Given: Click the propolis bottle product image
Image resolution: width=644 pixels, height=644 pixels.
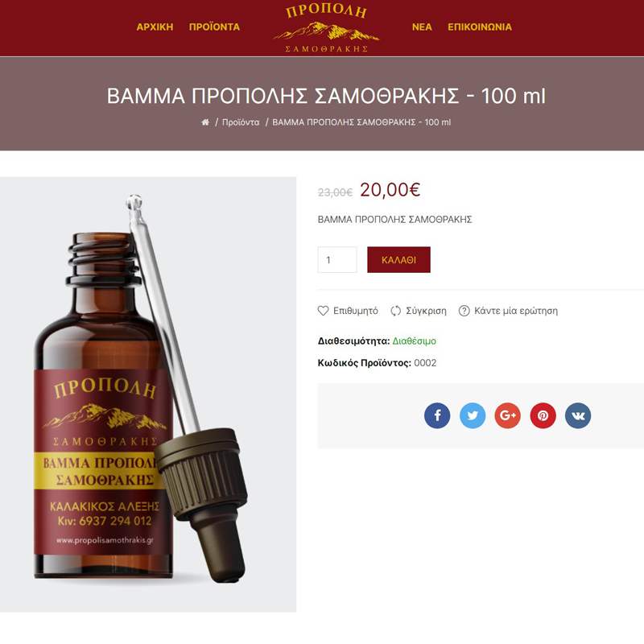Looking at the screenshot, I should (x=148, y=394).
